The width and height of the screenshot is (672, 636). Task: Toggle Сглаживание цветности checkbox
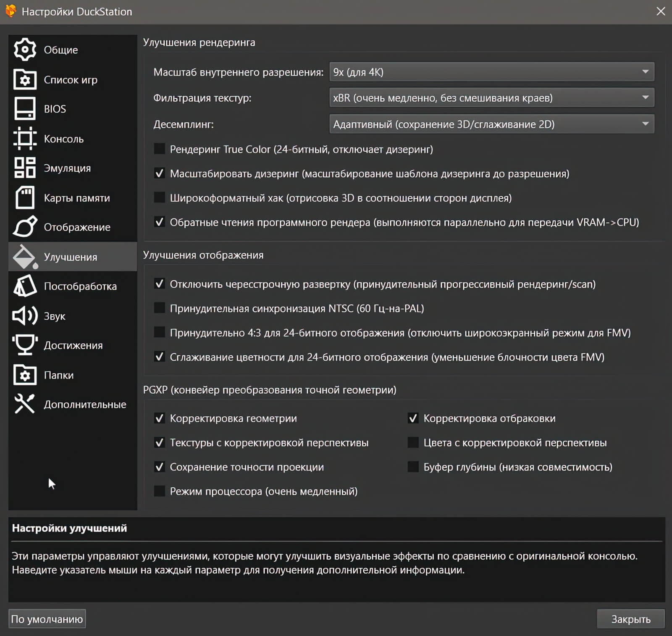(x=160, y=357)
